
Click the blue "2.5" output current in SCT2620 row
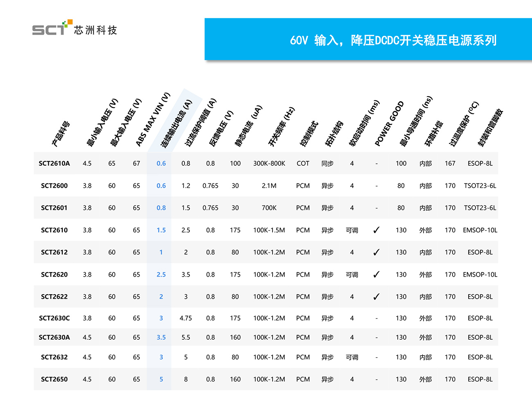coord(161,274)
